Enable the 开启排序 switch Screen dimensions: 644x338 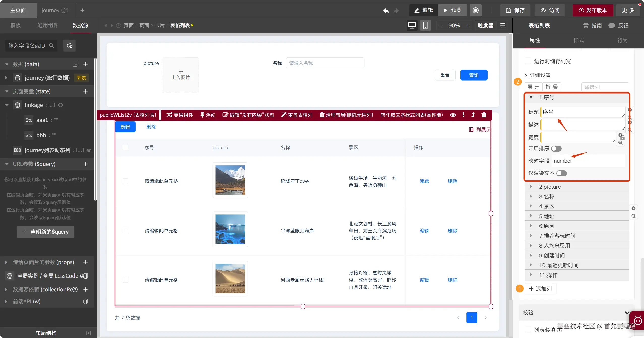(x=556, y=149)
